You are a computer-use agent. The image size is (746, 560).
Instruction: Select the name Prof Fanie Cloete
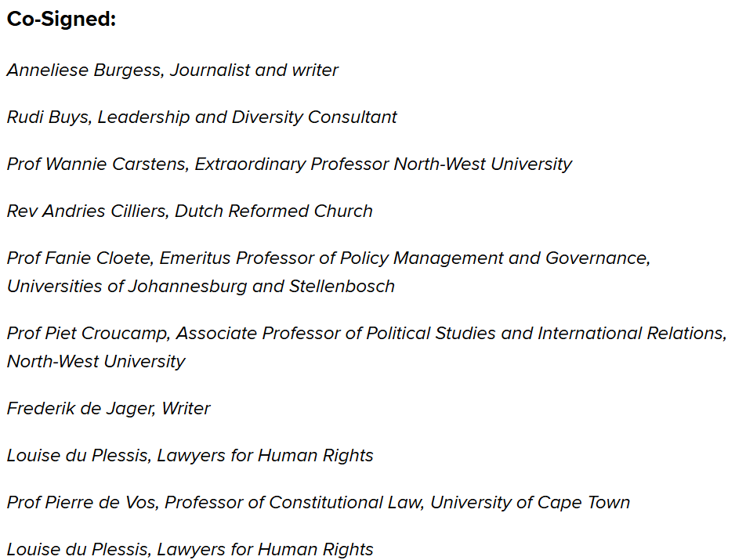(x=78, y=258)
